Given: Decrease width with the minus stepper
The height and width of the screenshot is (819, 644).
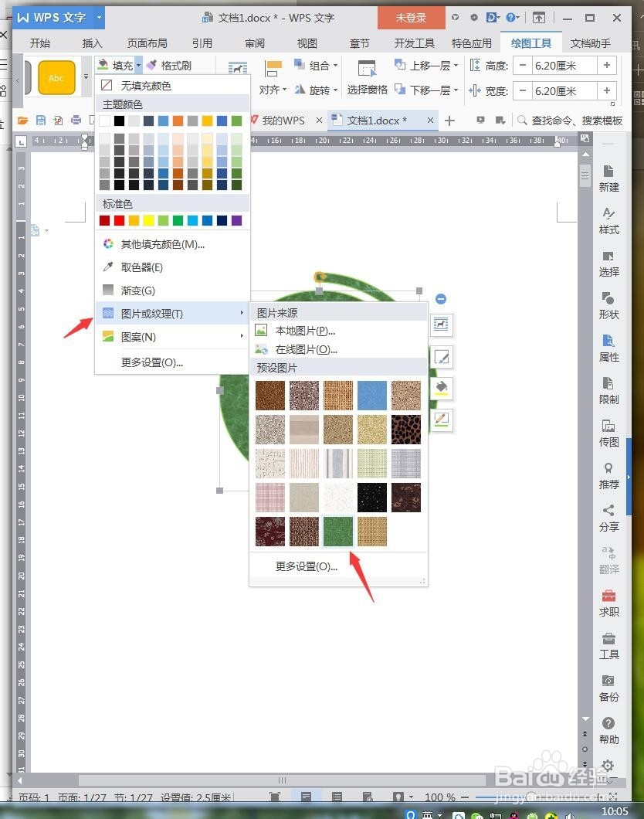Looking at the screenshot, I should click(x=523, y=91).
